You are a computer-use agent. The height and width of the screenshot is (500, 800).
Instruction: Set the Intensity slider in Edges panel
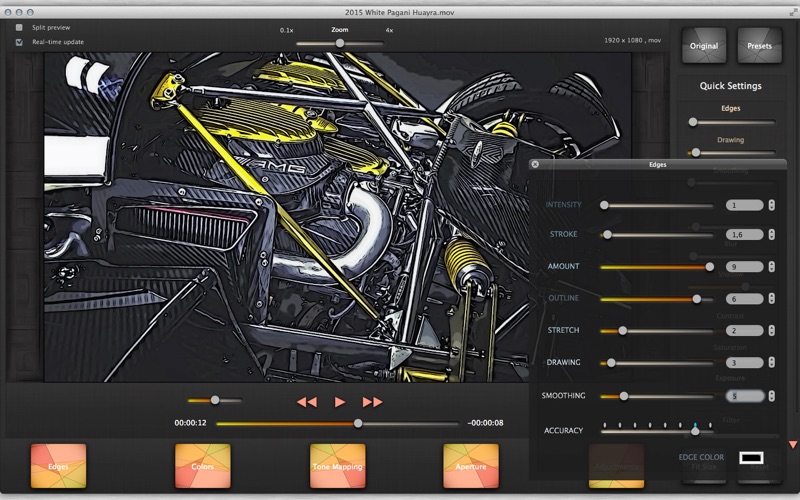tap(604, 205)
